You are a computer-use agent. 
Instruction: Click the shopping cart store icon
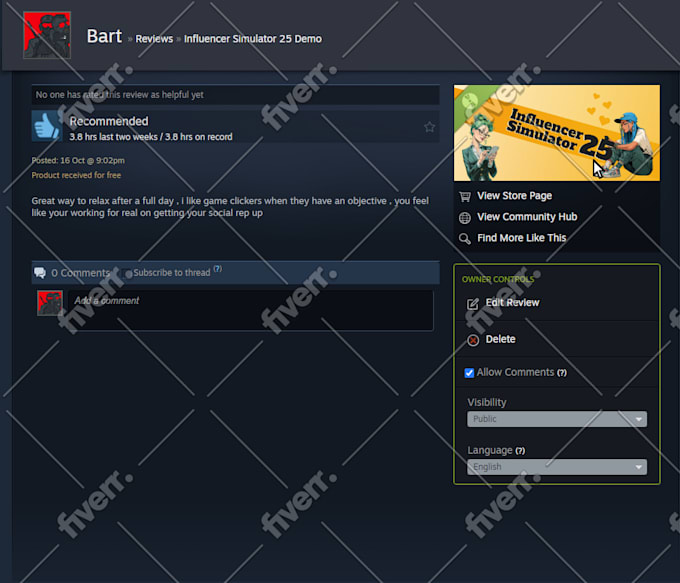click(x=464, y=197)
